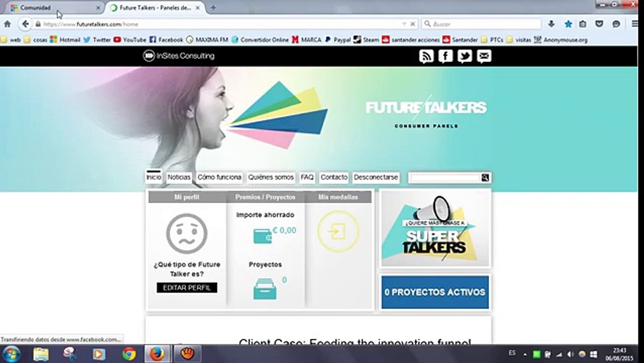Image resolution: width=644 pixels, height=363 pixels.
Task: Click the InSites Consulting logo
Action: pyautogui.click(x=179, y=56)
